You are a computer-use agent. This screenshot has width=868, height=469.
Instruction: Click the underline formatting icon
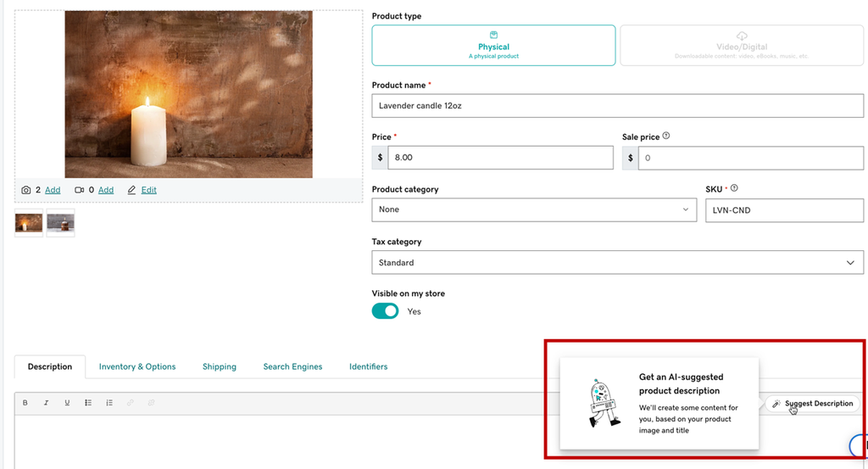click(67, 403)
